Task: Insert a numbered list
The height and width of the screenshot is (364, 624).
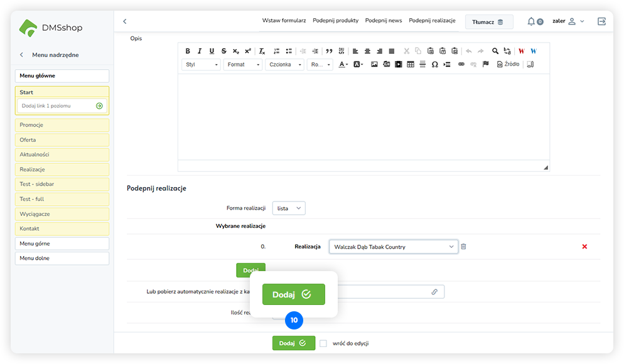Action: click(277, 51)
